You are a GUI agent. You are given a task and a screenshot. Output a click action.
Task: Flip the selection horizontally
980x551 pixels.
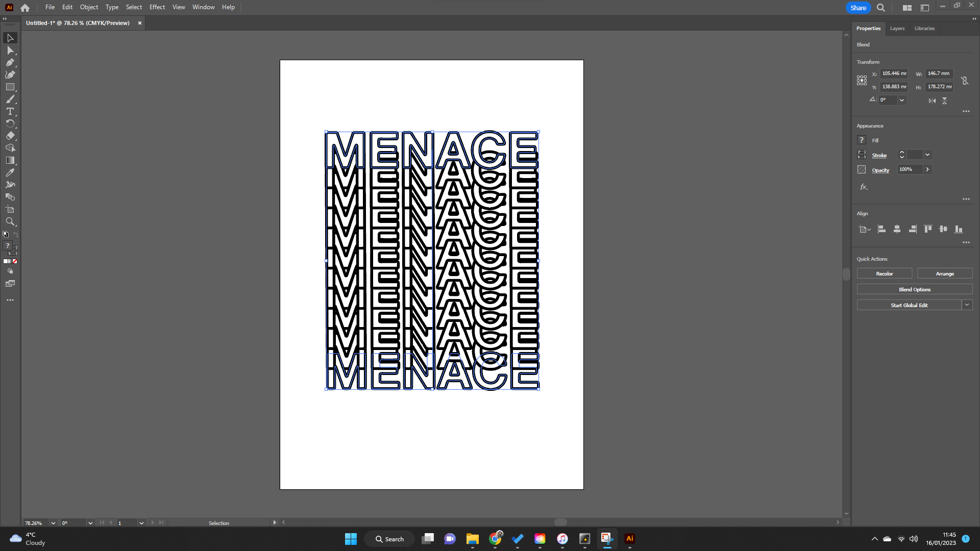coord(931,101)
